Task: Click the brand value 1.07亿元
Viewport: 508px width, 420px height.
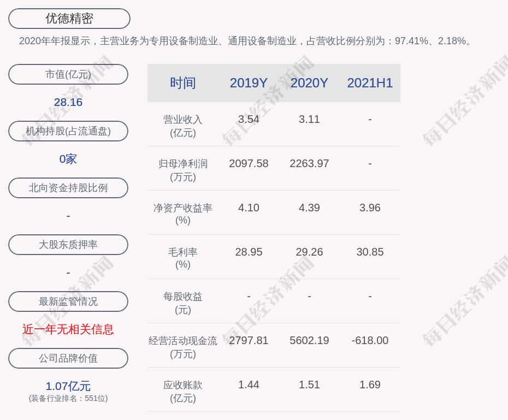Action: tap(68, 386)
